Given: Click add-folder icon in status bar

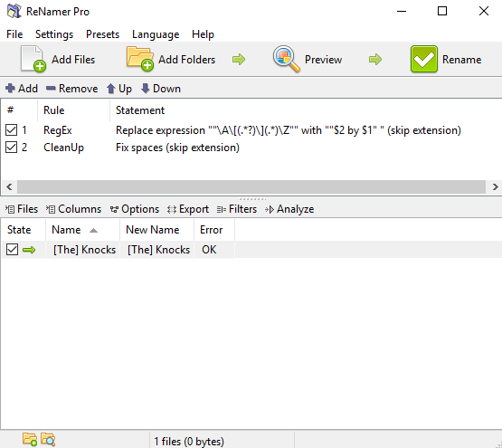Looking at the screenshot, I should pyautogui.click(x=30, y=439).
